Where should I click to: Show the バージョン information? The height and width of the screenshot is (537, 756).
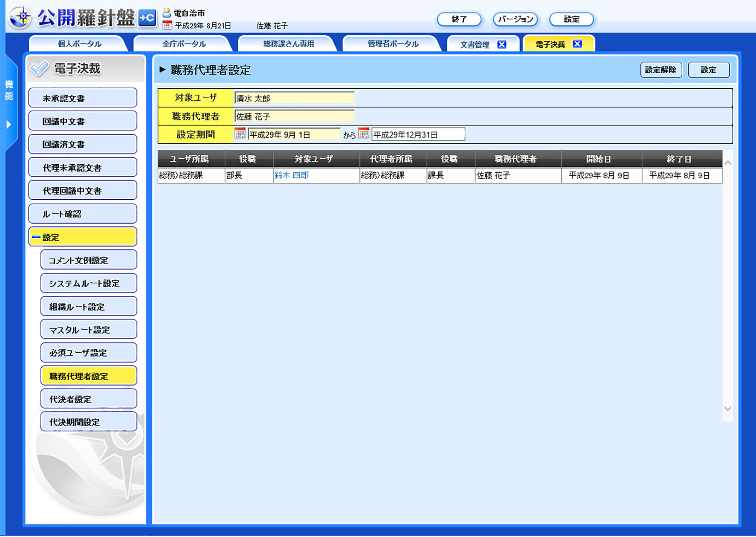(515, 19)
